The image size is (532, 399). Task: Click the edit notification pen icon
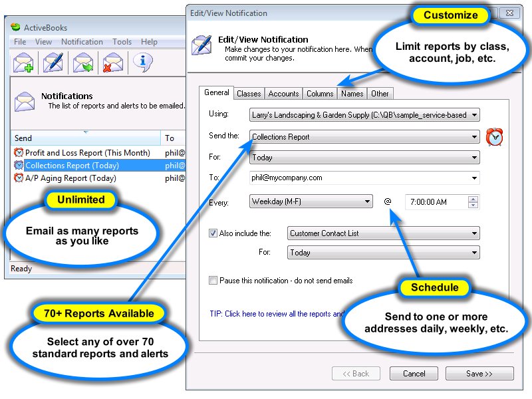tap(53, 63)
